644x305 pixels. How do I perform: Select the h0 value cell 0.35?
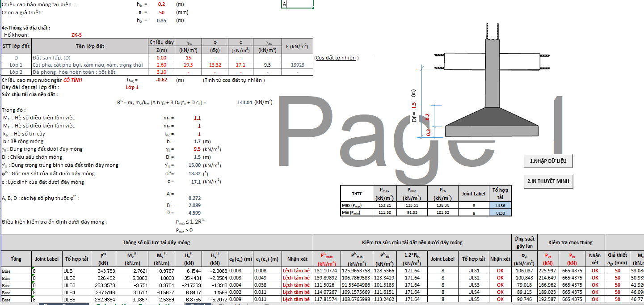pyautogui.click(x=161, y=21)
